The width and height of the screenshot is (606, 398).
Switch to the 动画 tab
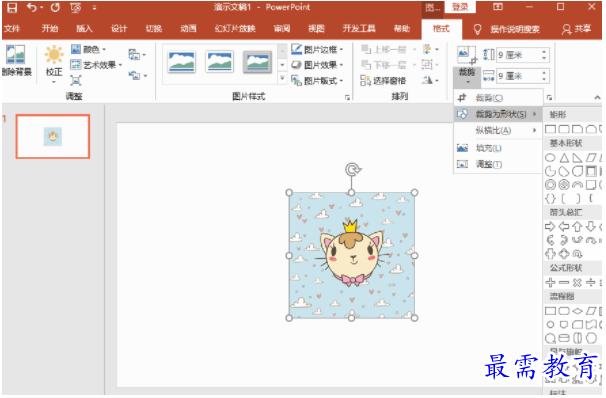click(188, 29)
